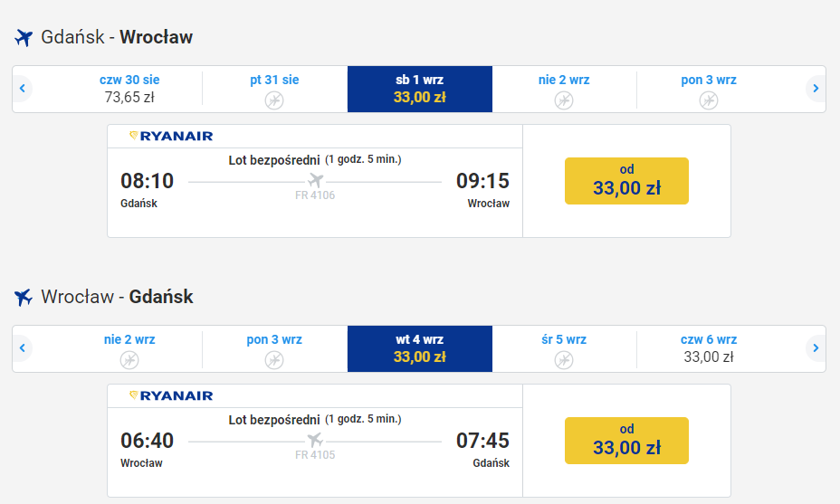840x504 pixels.
Task: Click airplane icon above flight number FR 4106
Action: click(316, 180)
